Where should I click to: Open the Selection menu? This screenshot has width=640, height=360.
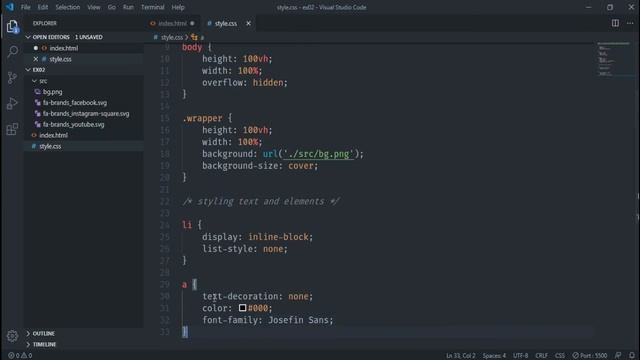(68, 7)
